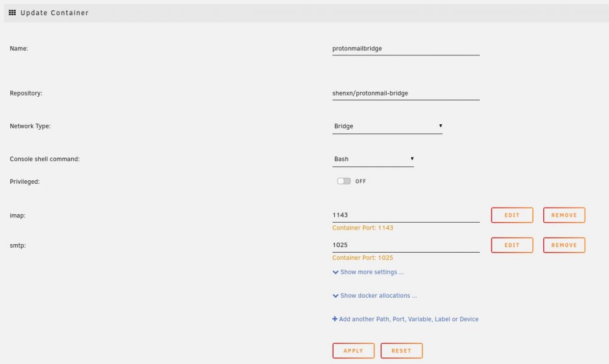Expand Show docker allocations

pos(375,296)
